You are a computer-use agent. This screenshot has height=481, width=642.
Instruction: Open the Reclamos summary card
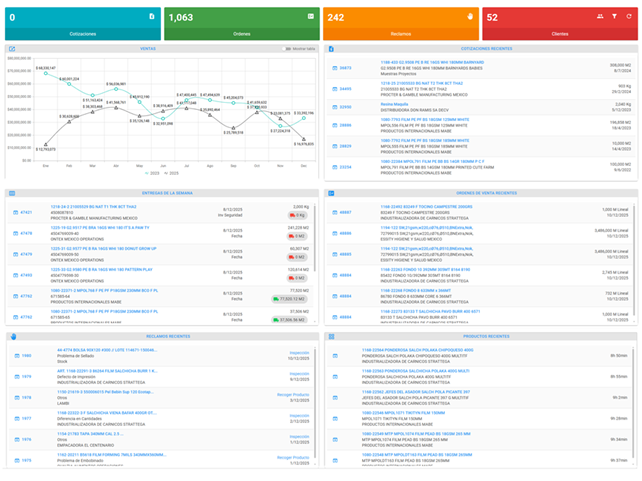point(400,22)
